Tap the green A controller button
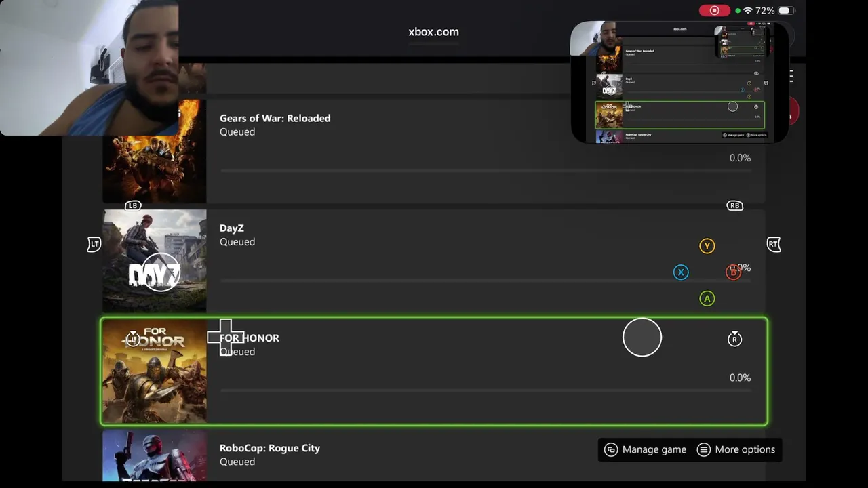The height and width of the screenshot is (488, 868). pos(707,298)
